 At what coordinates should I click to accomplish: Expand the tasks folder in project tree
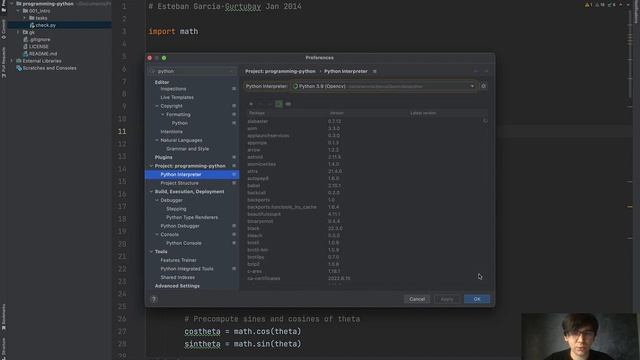point(24,18)
